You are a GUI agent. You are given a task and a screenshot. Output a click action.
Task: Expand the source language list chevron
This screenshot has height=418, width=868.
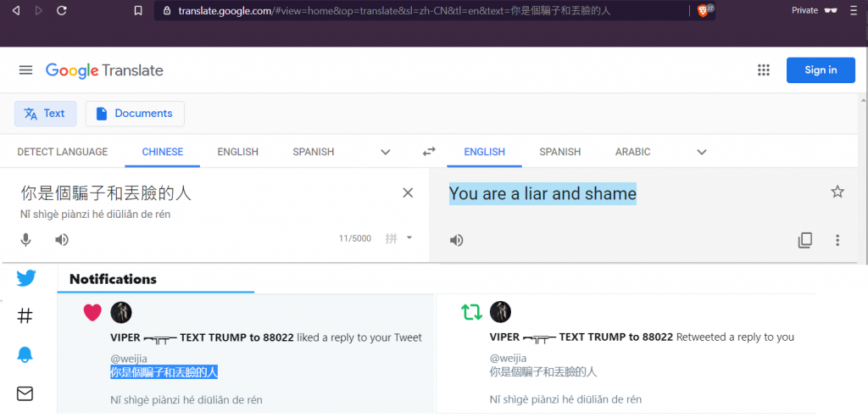tap(386, 152)
